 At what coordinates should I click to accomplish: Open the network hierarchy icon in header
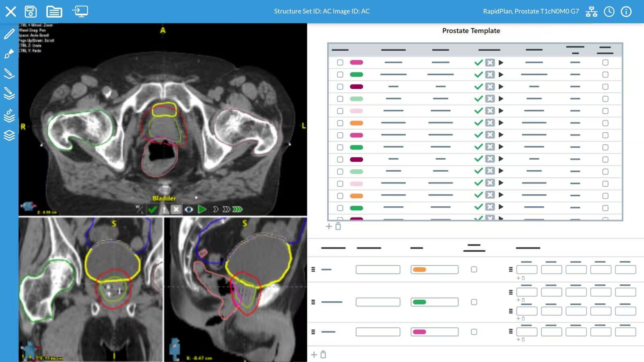[x=591, y=12]
